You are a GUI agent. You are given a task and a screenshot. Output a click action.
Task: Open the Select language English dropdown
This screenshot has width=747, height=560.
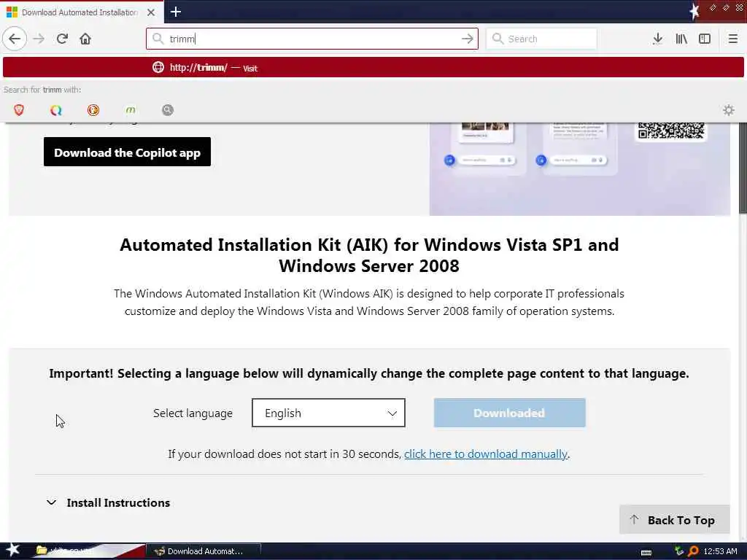328,413
